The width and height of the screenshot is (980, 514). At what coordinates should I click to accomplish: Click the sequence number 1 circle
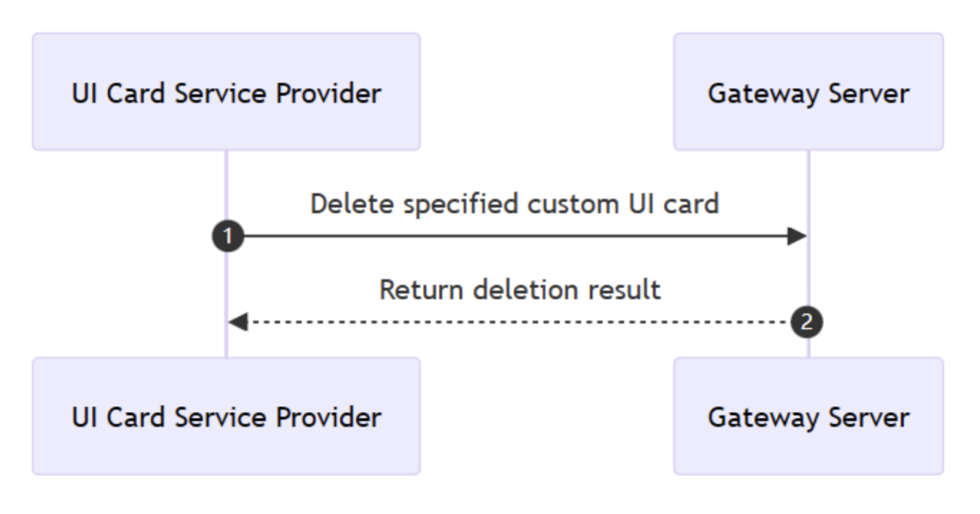coord(228,237)
